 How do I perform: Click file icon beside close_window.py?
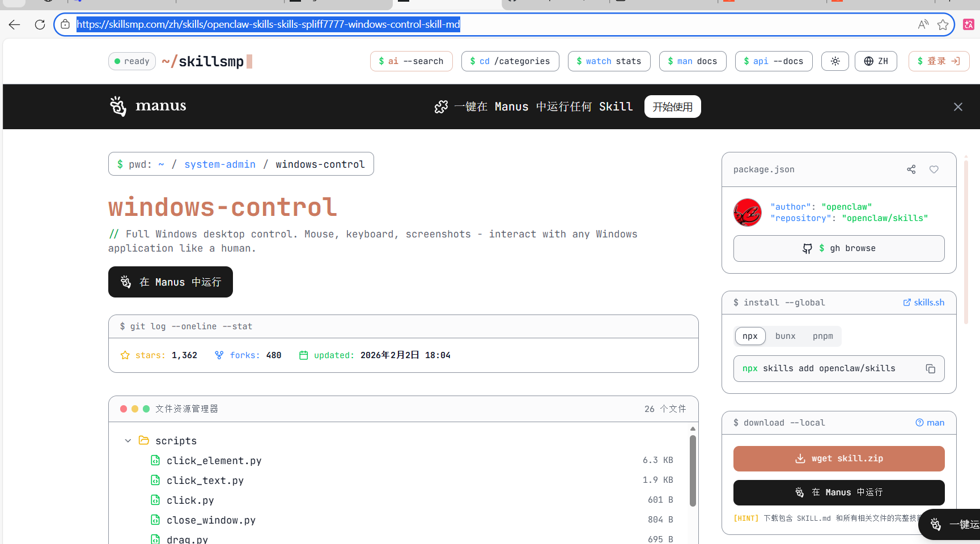155,520
